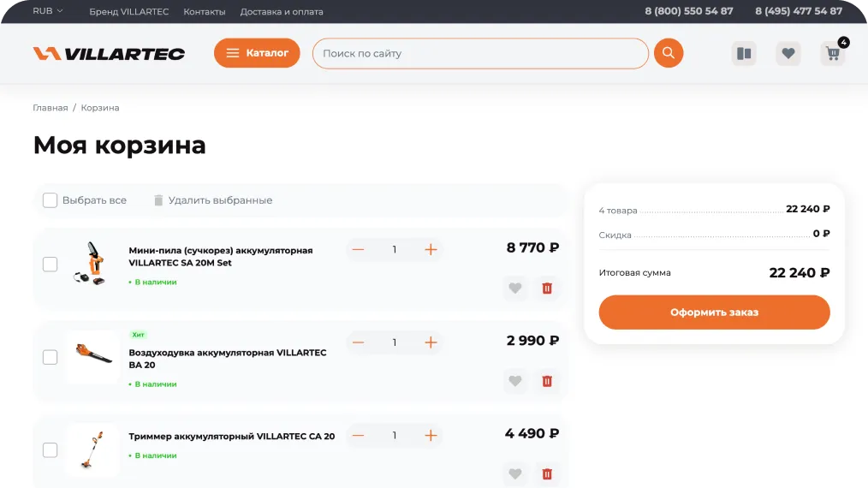Tick the Выбрать все checkbox
Viewport: 868px width, 488px height.
pyautogui.click(x=50, y=200)
